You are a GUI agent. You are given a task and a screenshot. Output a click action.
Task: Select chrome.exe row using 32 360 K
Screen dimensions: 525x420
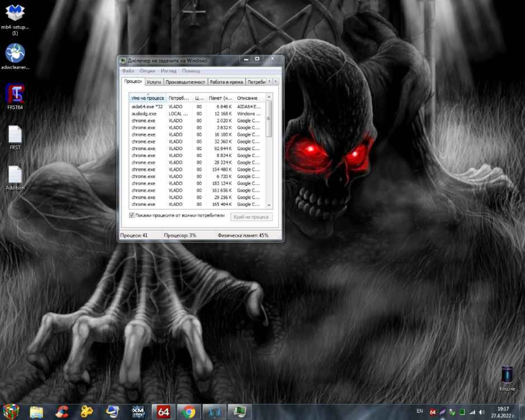[198, 141]
